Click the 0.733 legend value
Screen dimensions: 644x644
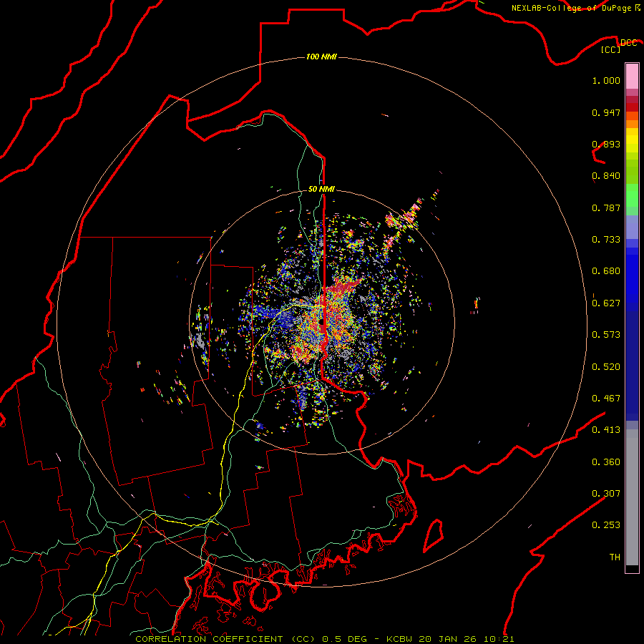click(606, 240)
